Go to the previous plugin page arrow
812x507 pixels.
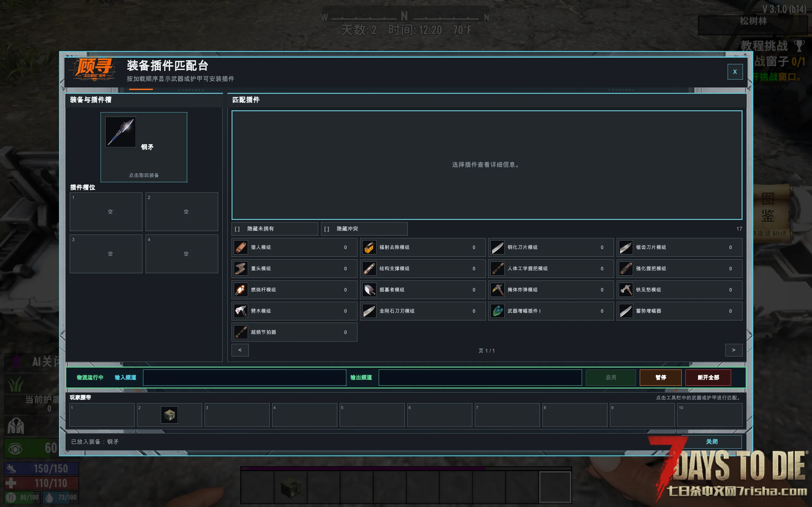(240, 350)
